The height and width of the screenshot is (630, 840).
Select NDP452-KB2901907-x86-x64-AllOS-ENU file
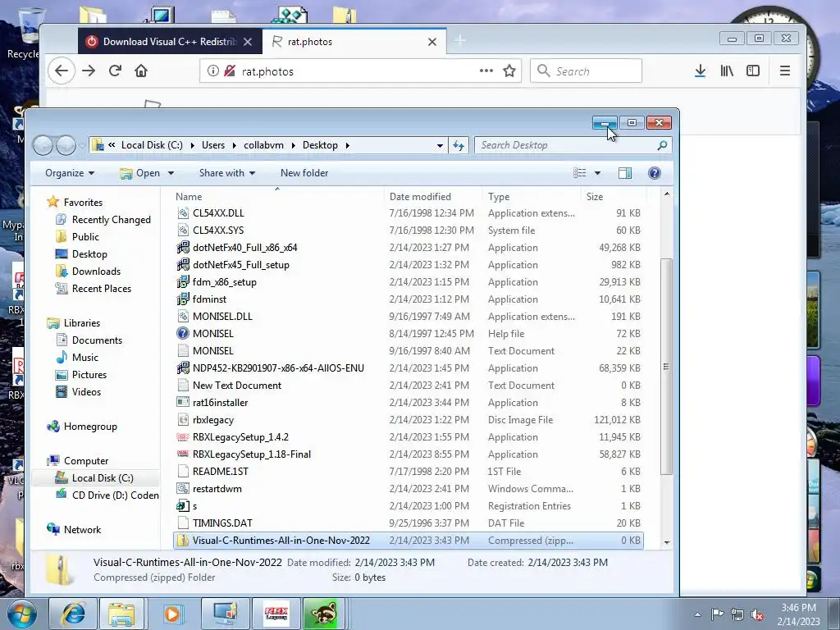409,368
